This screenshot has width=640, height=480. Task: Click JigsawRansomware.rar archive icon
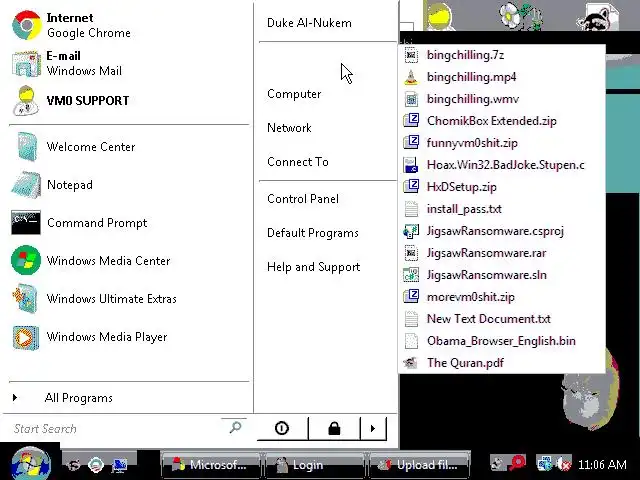pos(411,253)
